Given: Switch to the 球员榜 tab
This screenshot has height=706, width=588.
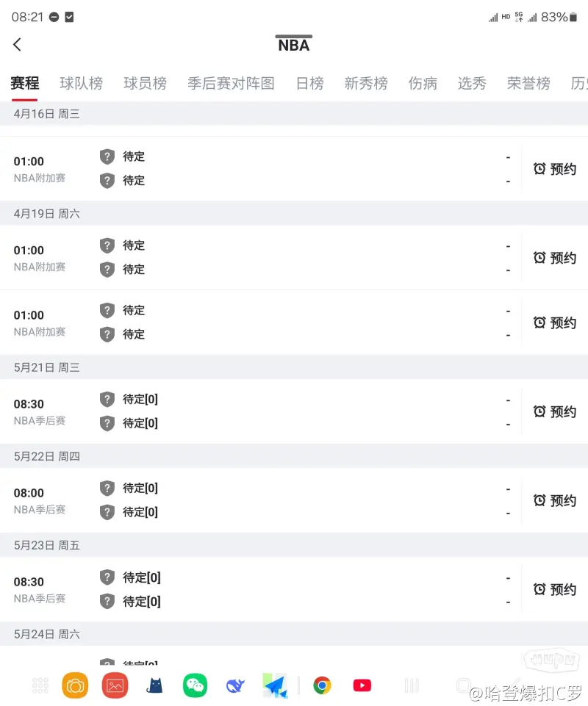Looking at the screenshot, I should pos(145,84).
